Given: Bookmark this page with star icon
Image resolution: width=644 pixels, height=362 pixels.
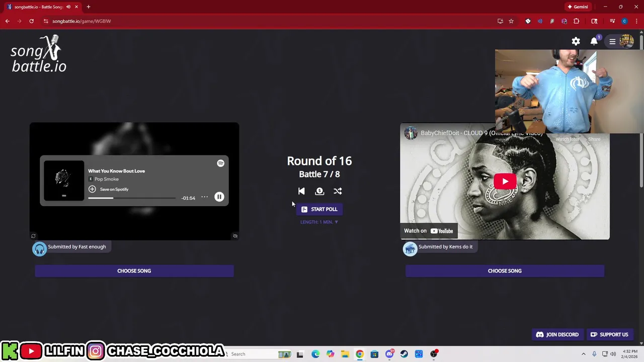Looking at the screenshot, I should click(x=511, y=21).
